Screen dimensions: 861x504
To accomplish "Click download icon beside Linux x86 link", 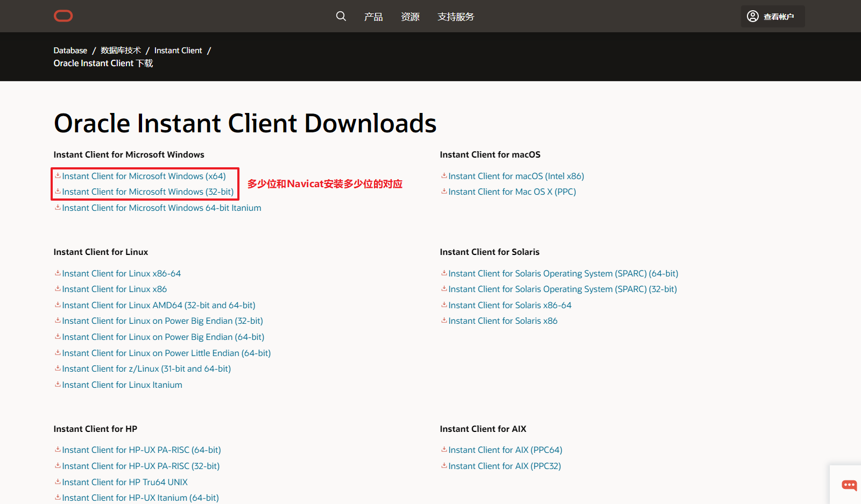I will pos(58,288).
